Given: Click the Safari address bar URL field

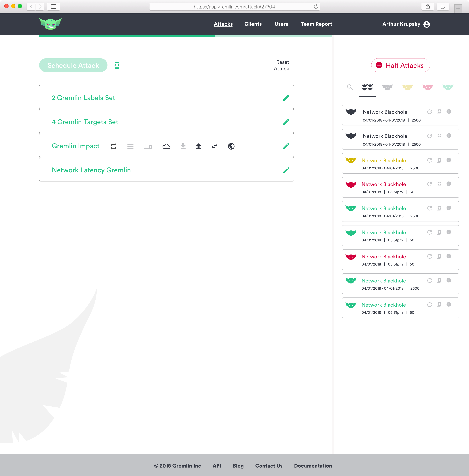Looking at the screenshot, I should click(x=234, y=7).
